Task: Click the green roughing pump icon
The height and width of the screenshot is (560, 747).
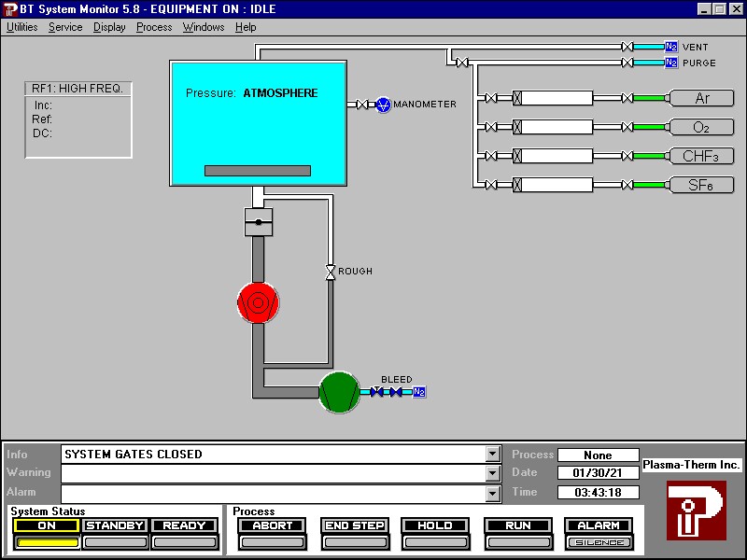Action: coord(339,392)
